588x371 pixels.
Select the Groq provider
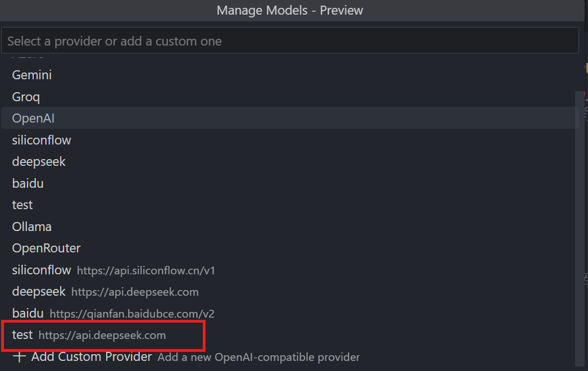coord(26,96)
